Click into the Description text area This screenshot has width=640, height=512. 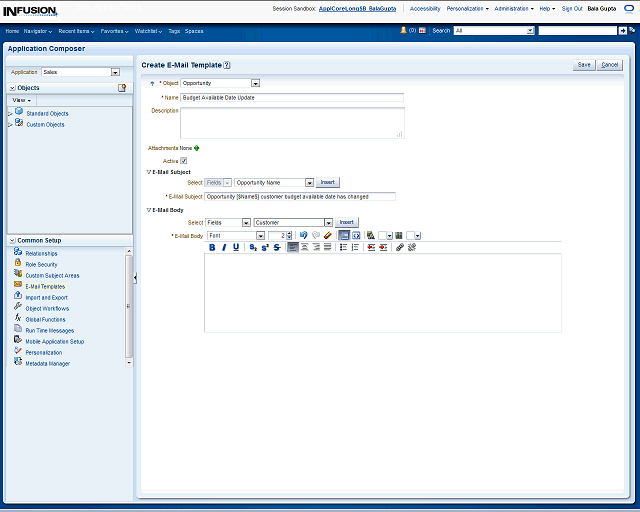coord(291,122)
